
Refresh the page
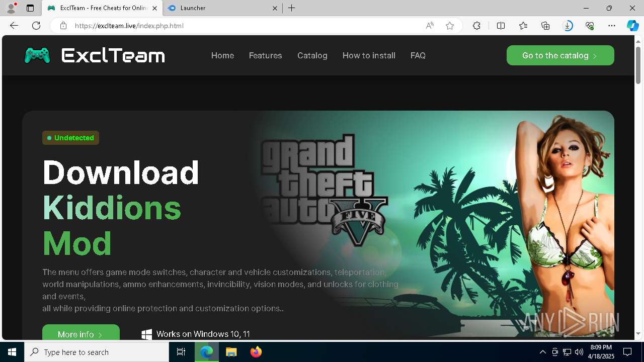click(x=36, y=26)
